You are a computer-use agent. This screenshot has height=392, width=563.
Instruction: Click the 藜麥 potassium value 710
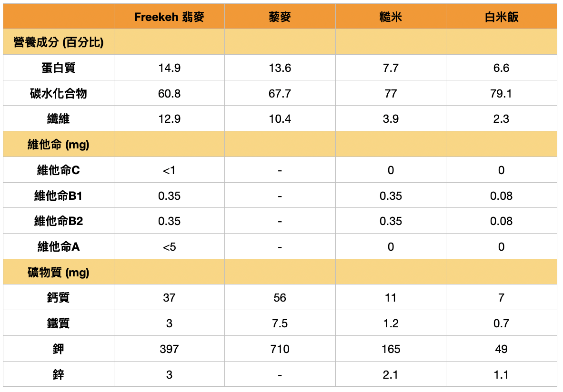[280, 349]
